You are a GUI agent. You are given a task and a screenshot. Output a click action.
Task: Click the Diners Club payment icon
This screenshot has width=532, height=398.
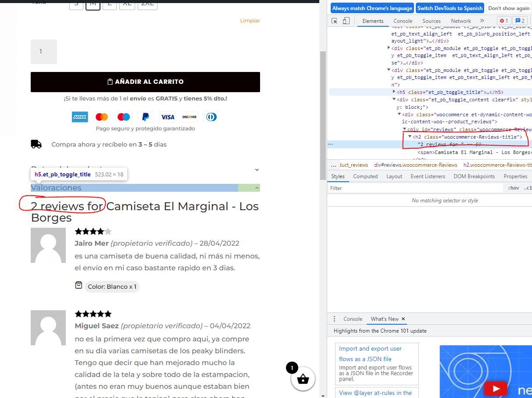(x=211, y=117)
